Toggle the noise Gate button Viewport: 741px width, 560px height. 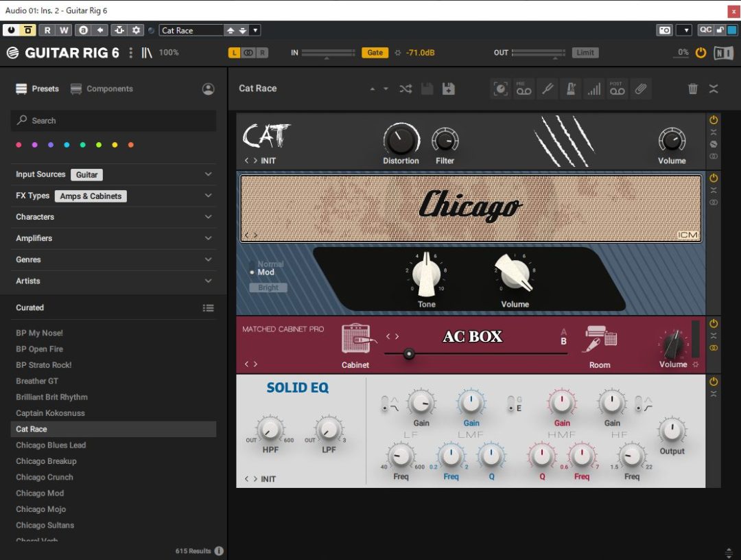375,53
